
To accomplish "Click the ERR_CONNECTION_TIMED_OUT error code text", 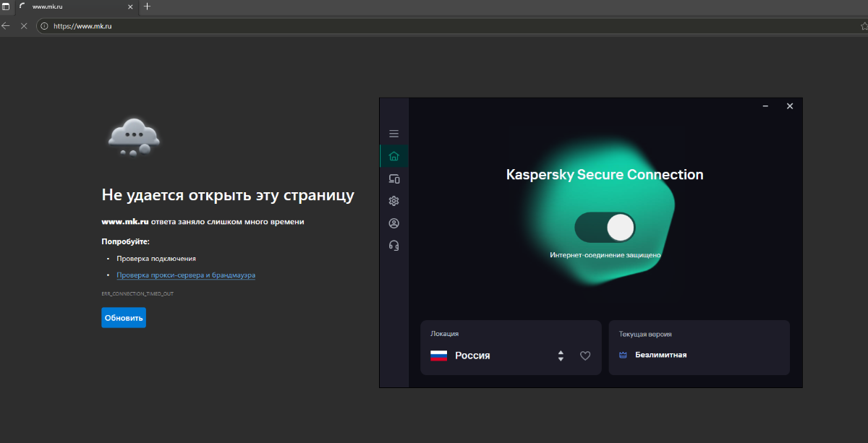I will click(137, 294).
